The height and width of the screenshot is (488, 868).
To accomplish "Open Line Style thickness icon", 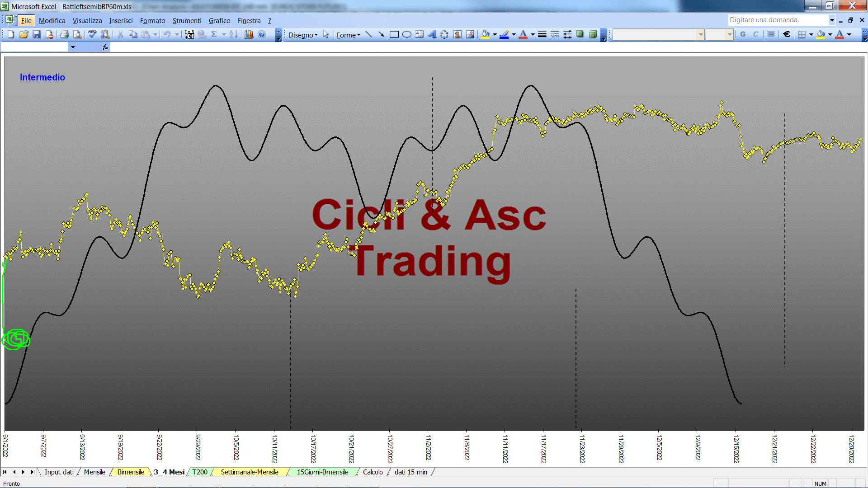I will click(542, 34).
